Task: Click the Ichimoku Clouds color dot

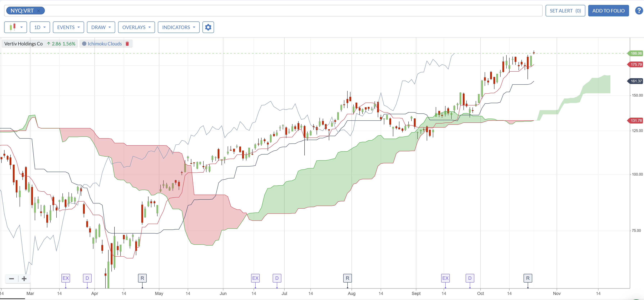Action: [x=84, y=44]
